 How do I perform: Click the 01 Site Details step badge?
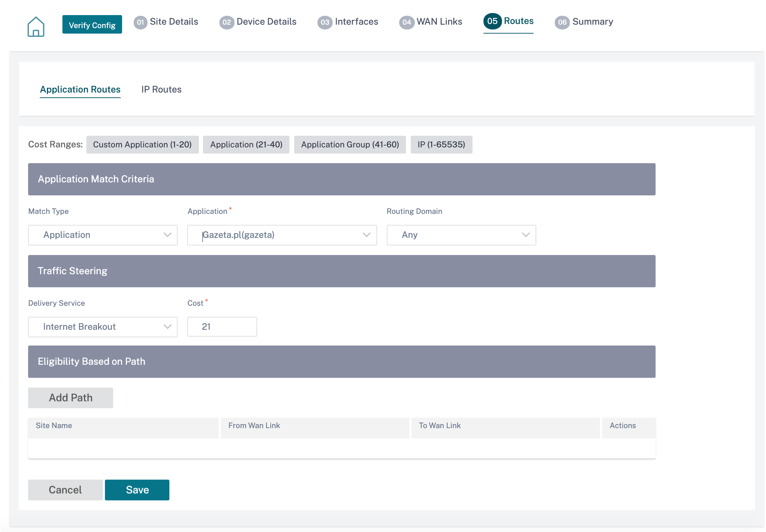tap(140, 22)
